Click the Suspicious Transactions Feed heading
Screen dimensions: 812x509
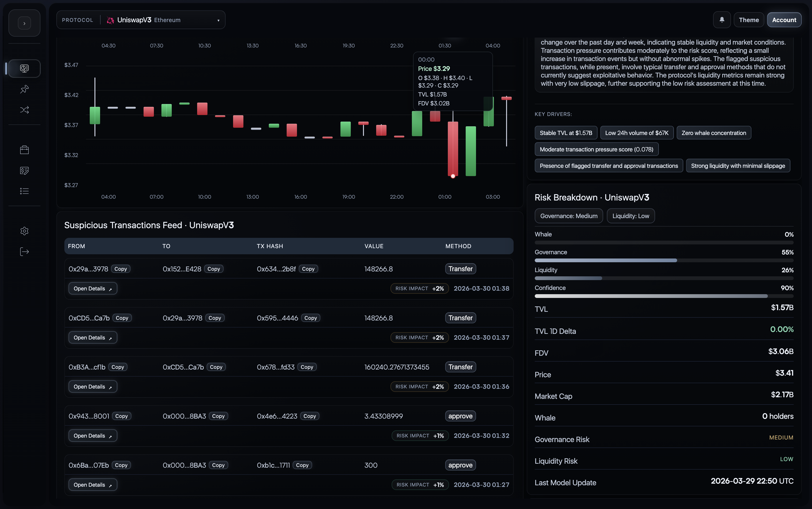[149, 225]
